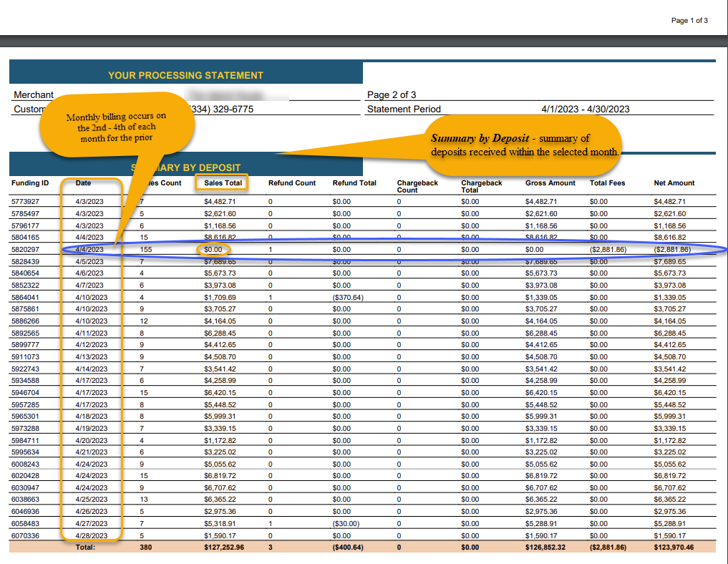Click the 'Sales Total' column header
Screen dimensions: 728x564
tap(223, 183)
